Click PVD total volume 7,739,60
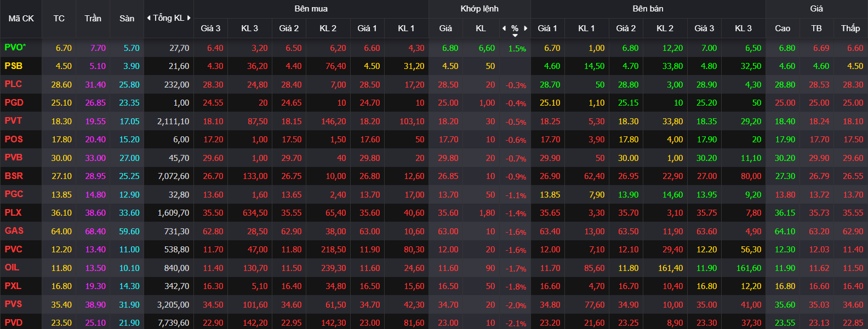Viewport: 868px width, 329px height. pyautogui.click(x=173, y=323)
